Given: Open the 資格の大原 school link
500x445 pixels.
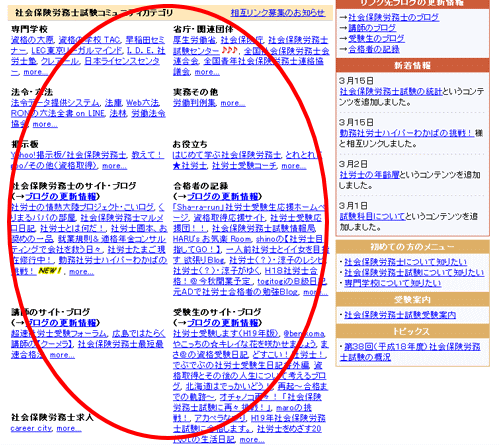Looking at the screenshot, I should [x=32, y=40].
